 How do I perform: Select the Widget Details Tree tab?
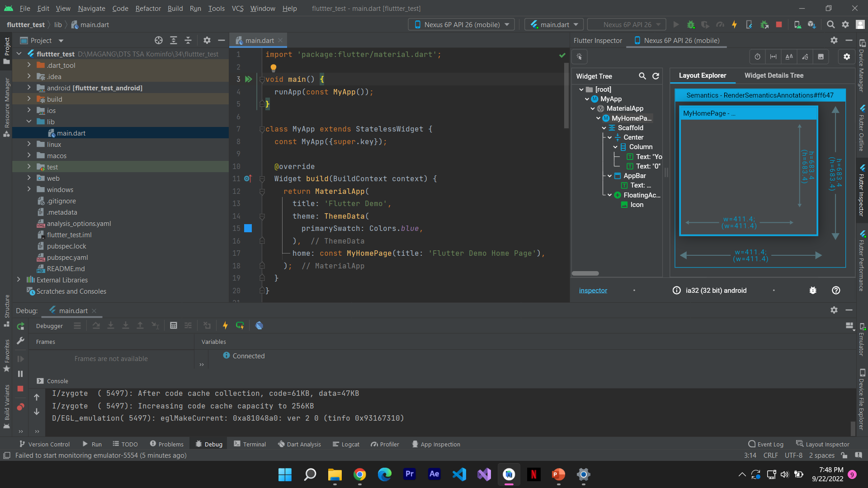[x=774, y=75]
